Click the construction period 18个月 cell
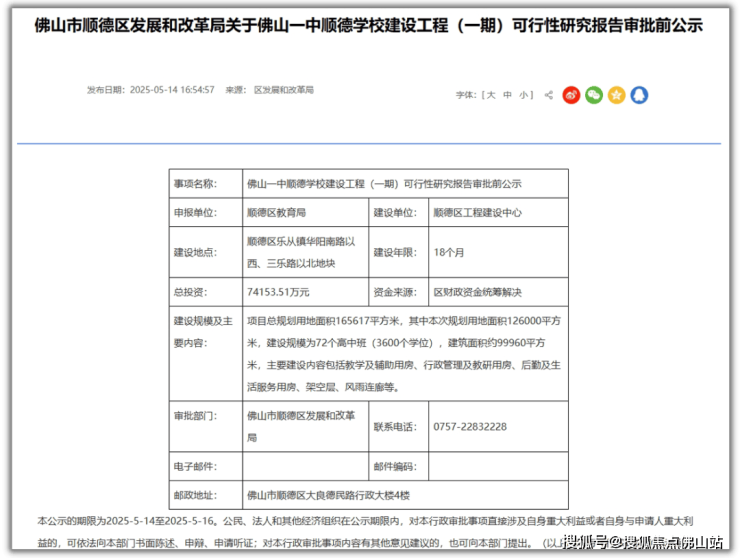 pos(449,252)
